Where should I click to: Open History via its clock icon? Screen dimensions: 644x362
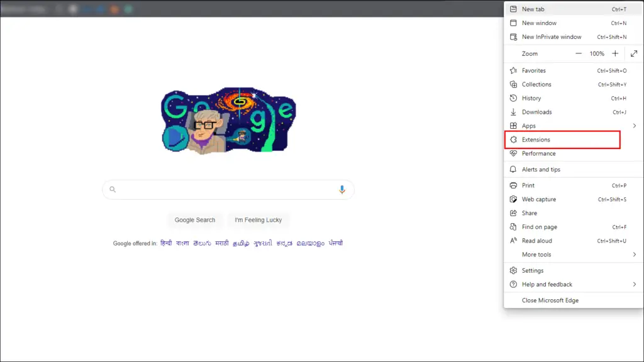pyautogui.click(x=513, y=98)
